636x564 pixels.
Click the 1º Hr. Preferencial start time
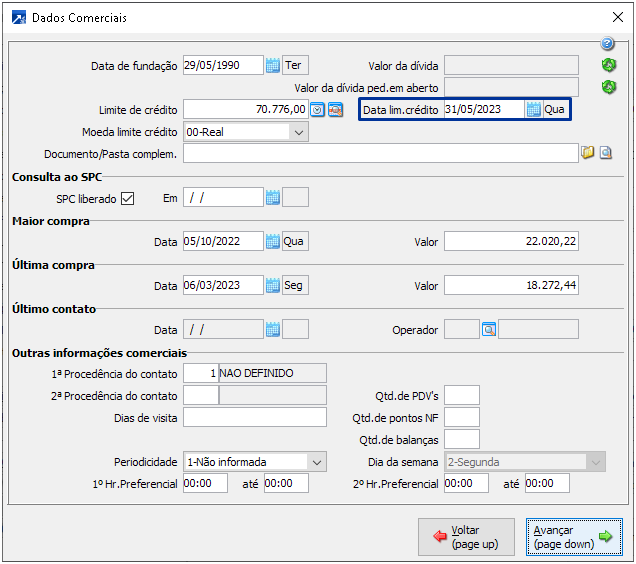[207, 484]
